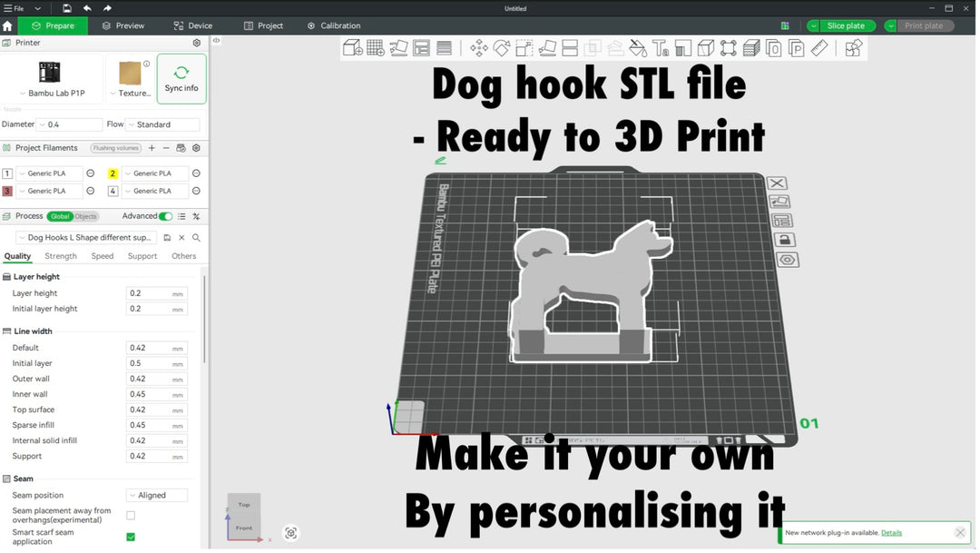
Task: Click the Redo arrow
Action: pyautogui.click(x=107, y=8)
